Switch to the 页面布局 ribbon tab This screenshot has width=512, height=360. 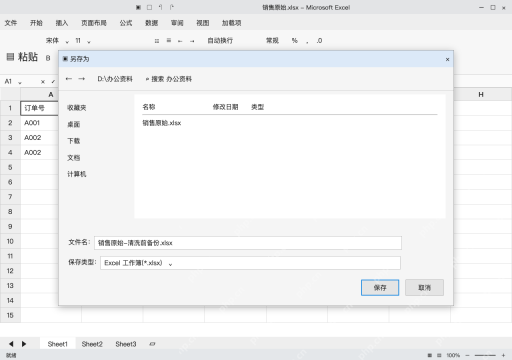(x=94, y=23)
